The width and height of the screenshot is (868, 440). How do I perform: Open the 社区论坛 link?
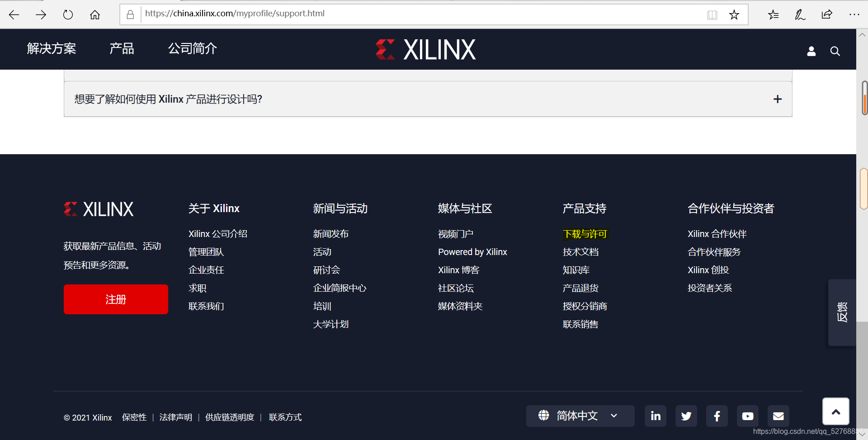click(456, 288)
